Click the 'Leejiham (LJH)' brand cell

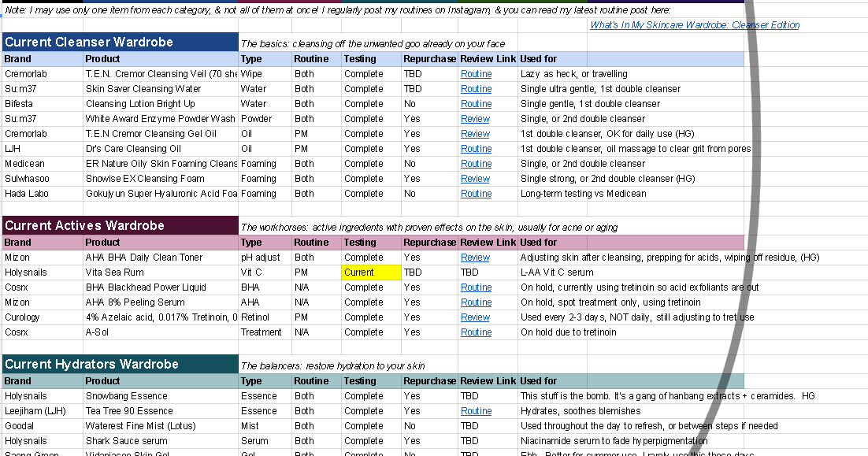(x=43, y=411)
